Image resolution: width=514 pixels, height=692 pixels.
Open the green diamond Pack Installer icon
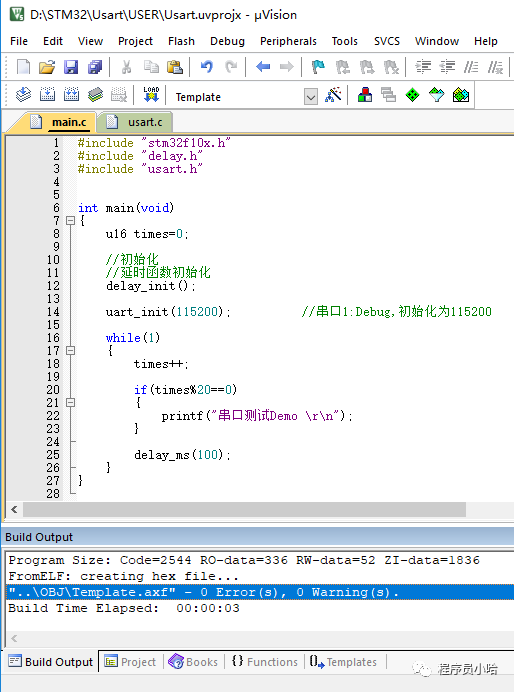tap(412, 94)
